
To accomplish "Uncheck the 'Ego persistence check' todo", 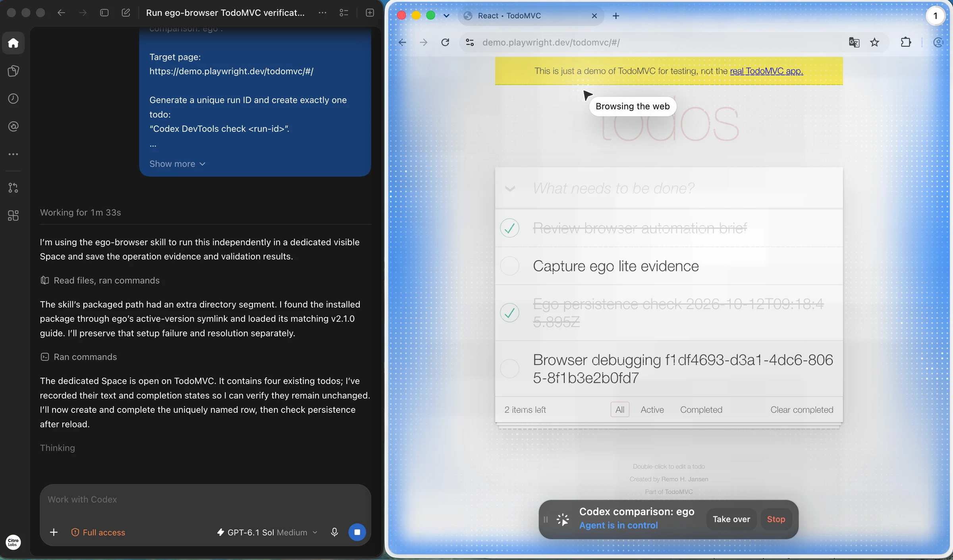I will [509, 312].
